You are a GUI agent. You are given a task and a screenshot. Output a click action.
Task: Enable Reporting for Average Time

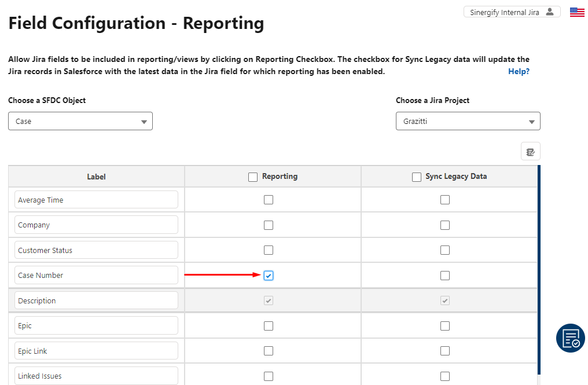tap(269, 200)
